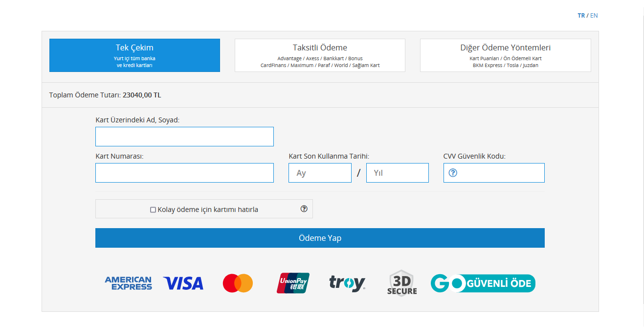The image size is (644, 328).
Task: Click the American Express logo
Action: point(128,283)
